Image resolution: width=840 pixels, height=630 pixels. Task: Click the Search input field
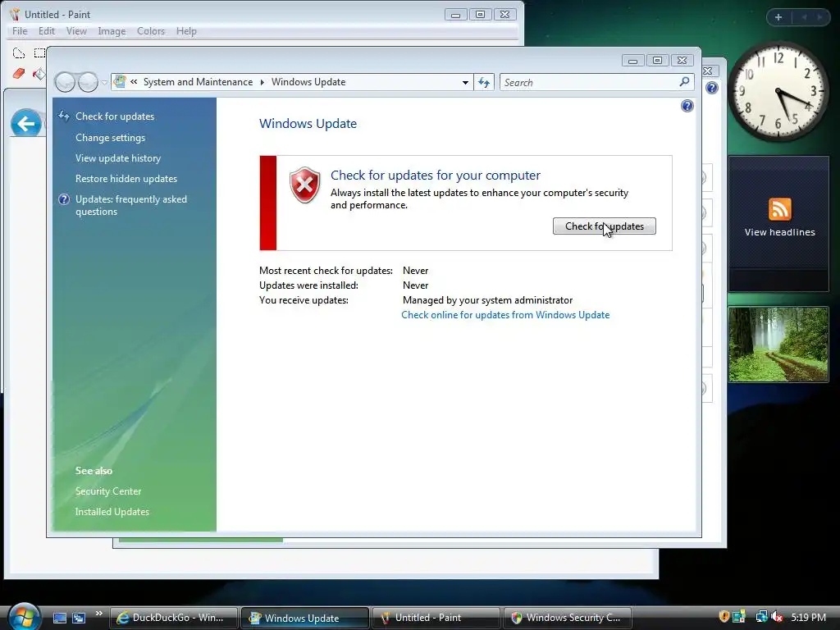(x=588, y=83)
